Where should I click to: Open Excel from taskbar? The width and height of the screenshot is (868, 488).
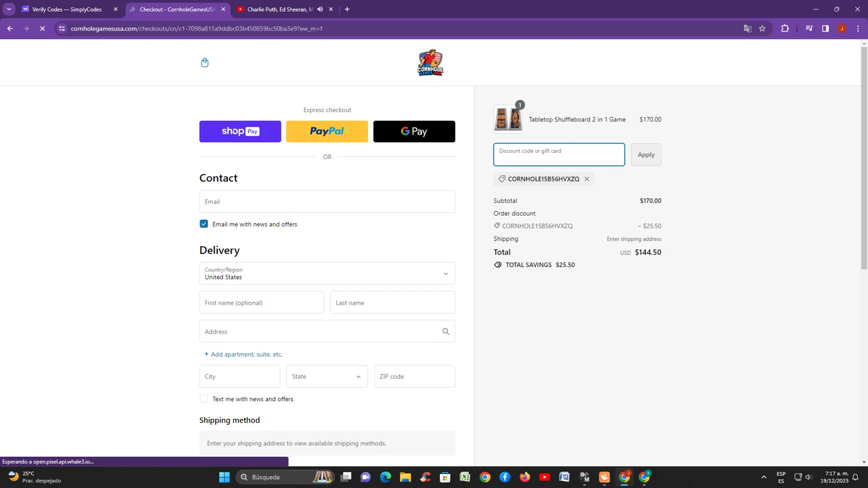465,477
